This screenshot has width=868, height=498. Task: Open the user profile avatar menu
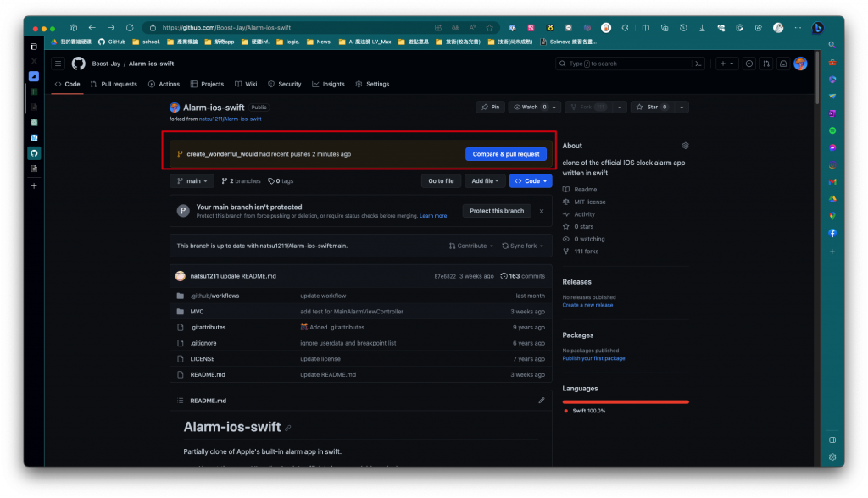[800, 64]
